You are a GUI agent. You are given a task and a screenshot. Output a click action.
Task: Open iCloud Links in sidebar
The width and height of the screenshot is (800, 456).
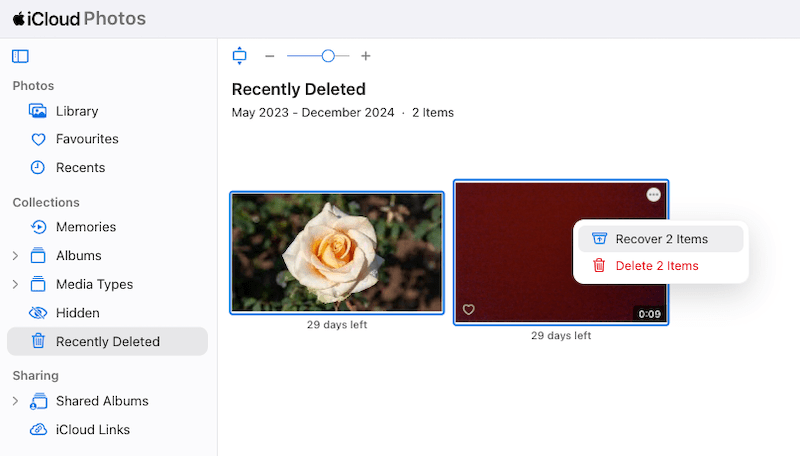(x=92, y=430)
